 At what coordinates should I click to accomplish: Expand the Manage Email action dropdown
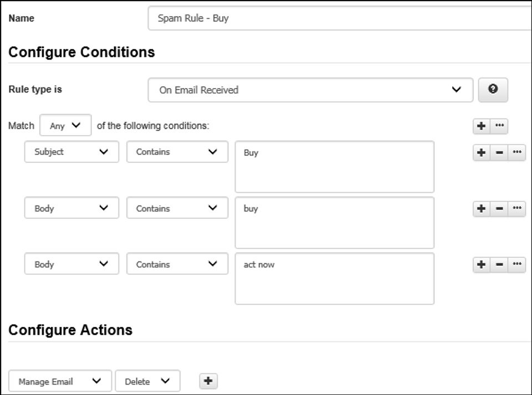coord(60,381)
